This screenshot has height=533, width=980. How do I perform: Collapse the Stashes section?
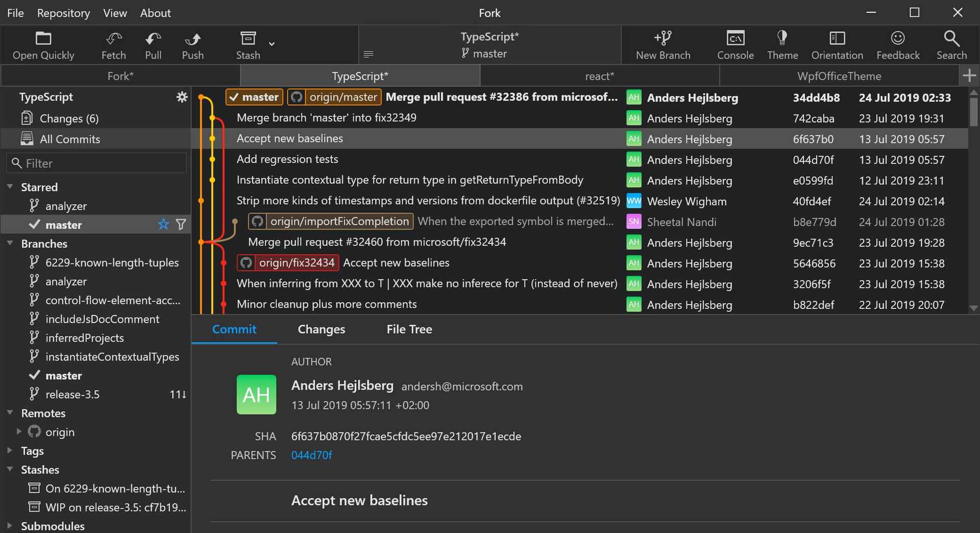[x=10, y=469]
